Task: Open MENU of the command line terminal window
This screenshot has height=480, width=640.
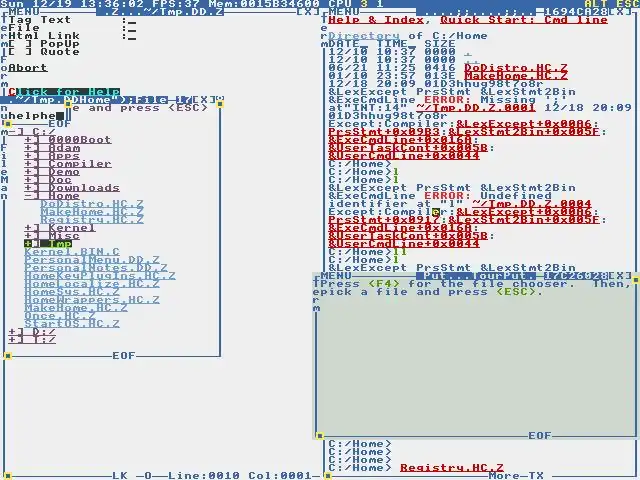Action: pyautogui.click(x=344, y=12)
